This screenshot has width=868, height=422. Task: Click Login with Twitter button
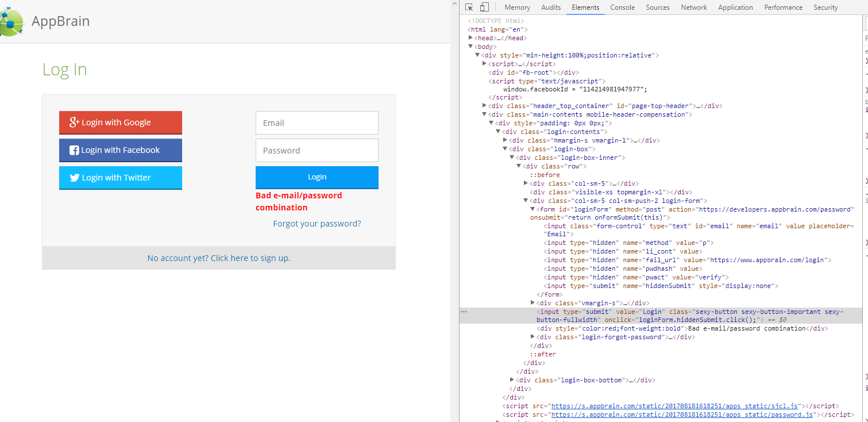click(x=121, y=178)
